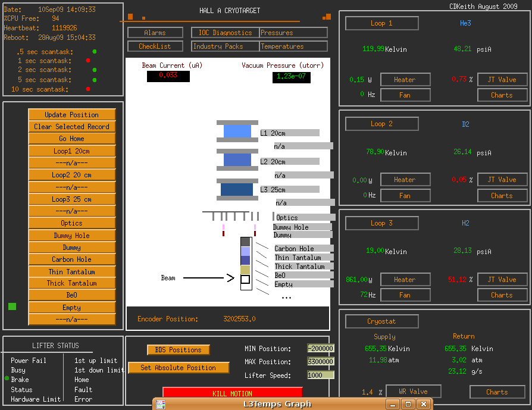This screenshot has height=410, width=532.
Task: Click the Vacuum Pressure readout 1.23e-07
Action: click(x=292, y=77)
